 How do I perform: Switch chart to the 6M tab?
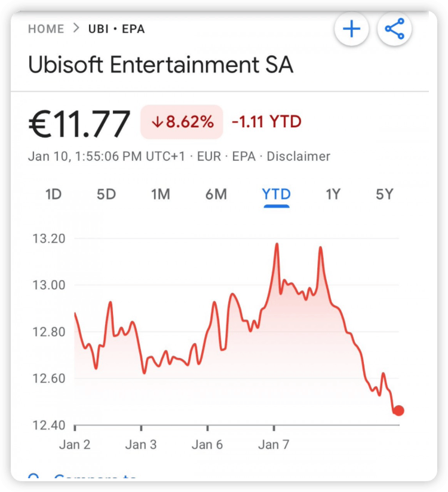pyautogui.click(x=216, y=194)
